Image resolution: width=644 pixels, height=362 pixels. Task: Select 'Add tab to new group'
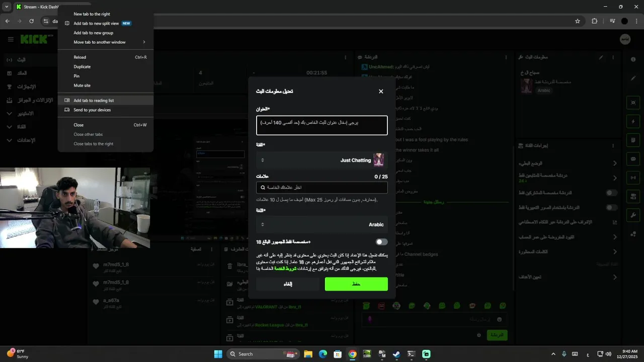106,33
